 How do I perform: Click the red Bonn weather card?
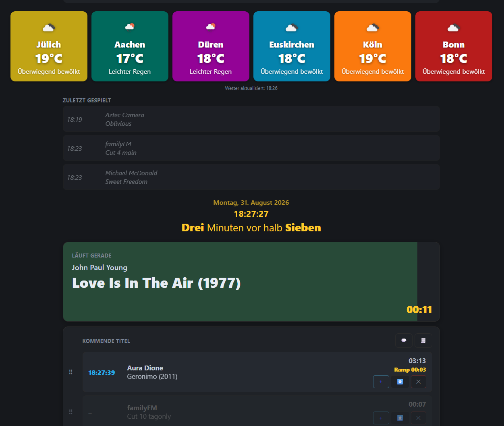(454, 46)
